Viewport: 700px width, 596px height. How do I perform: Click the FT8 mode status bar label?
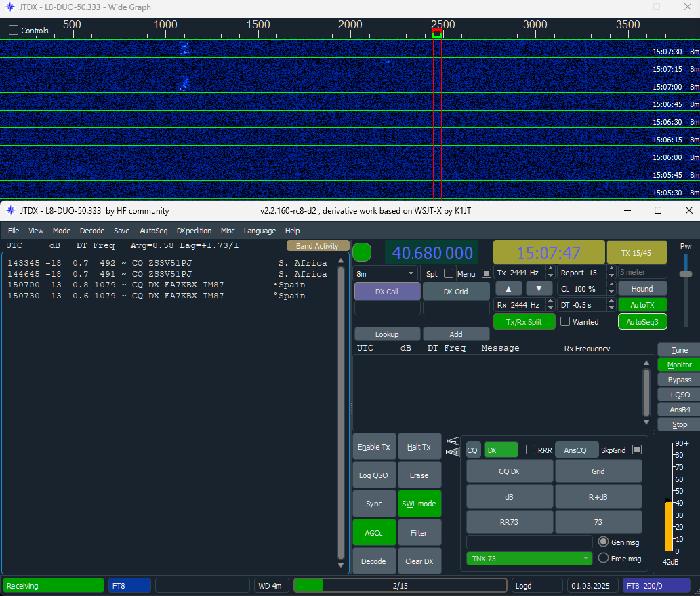click(129, 585)
